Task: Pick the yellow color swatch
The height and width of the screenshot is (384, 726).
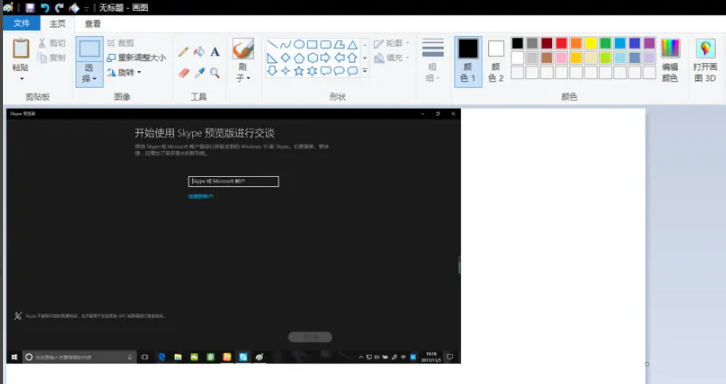Action: click(x=591, y=43)
